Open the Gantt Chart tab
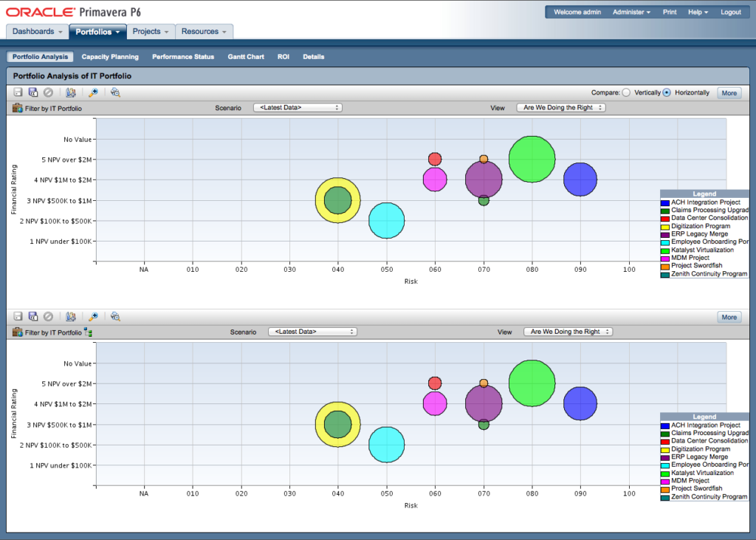 pos(246,56)
